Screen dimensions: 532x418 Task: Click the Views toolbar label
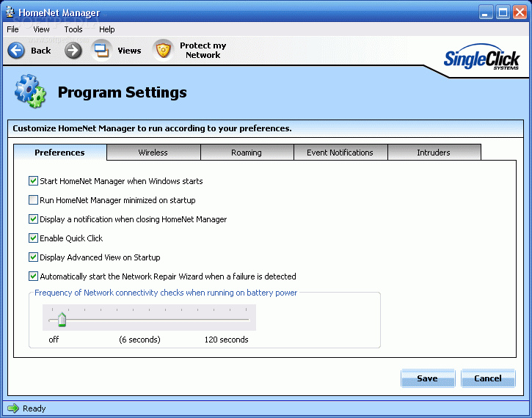(x=129, y=51)
